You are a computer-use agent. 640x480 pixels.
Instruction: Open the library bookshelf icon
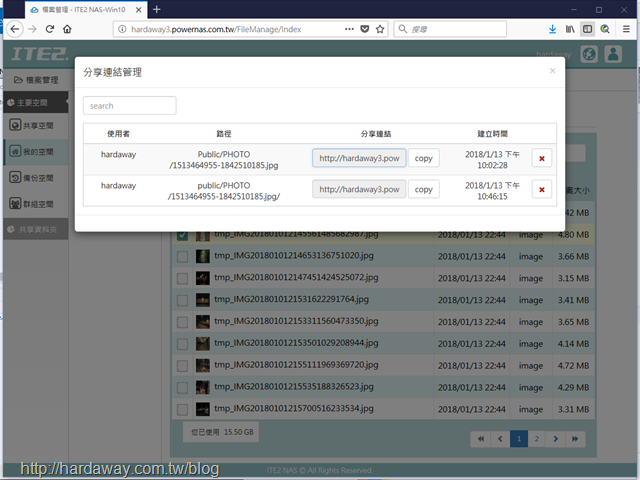[x=570, y=29]
